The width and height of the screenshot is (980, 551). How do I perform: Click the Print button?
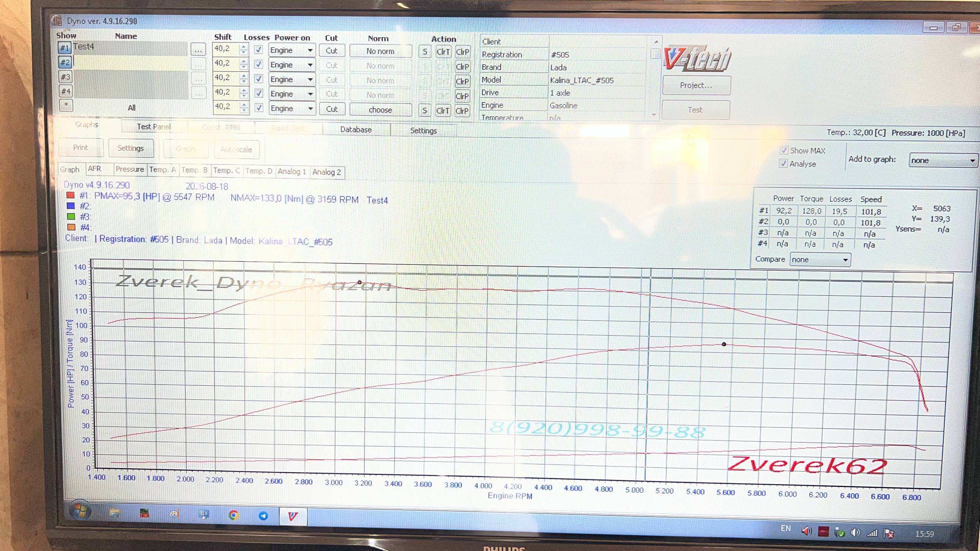[x=80, y=147]
